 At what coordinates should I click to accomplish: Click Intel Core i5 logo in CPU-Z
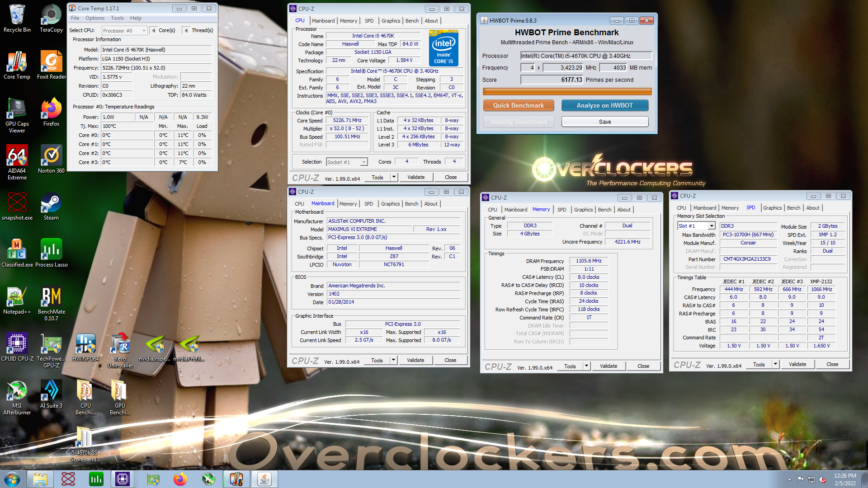pos(443,48)
